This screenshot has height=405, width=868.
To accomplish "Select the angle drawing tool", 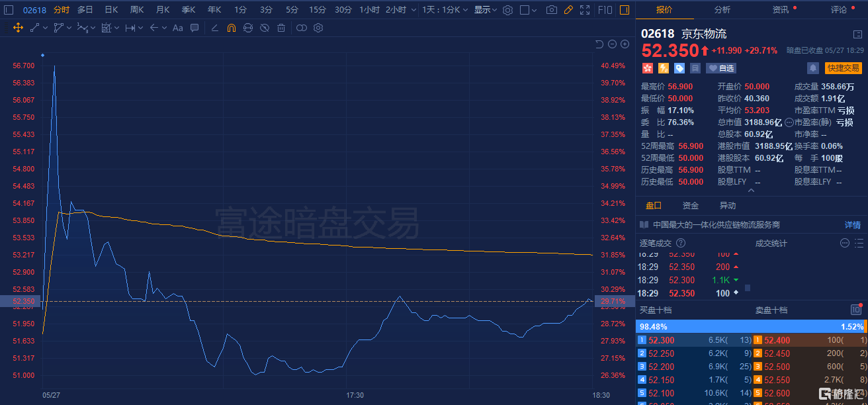I will coord(214,28).
